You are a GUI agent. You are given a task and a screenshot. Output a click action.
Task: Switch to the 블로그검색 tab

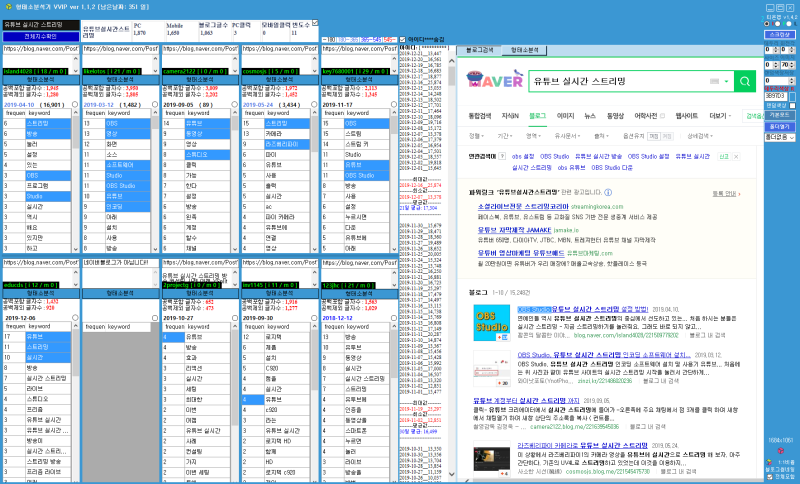click(480, 50)
